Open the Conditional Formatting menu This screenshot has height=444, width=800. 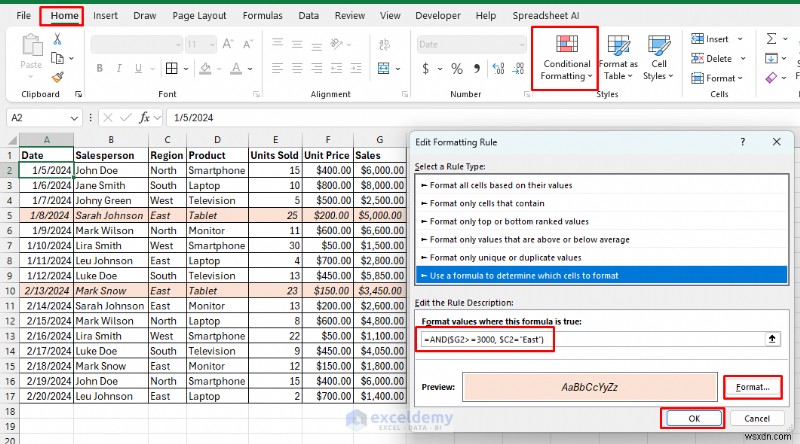coord(566,58)
